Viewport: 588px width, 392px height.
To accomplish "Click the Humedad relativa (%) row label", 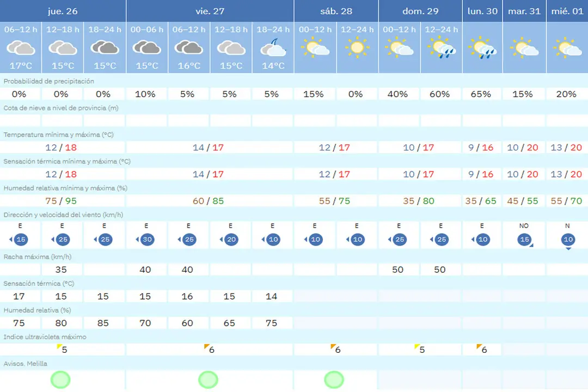I will (x=37, y=310).
